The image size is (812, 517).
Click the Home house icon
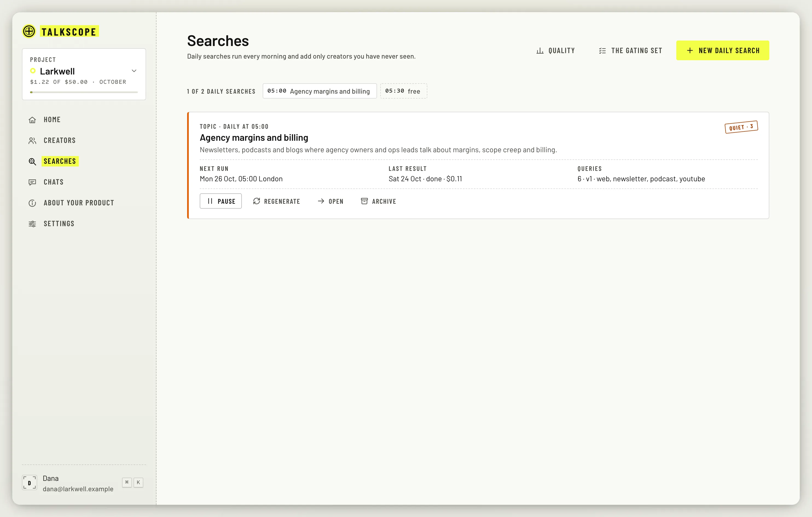pyautogui.click(x=32, y=120)
